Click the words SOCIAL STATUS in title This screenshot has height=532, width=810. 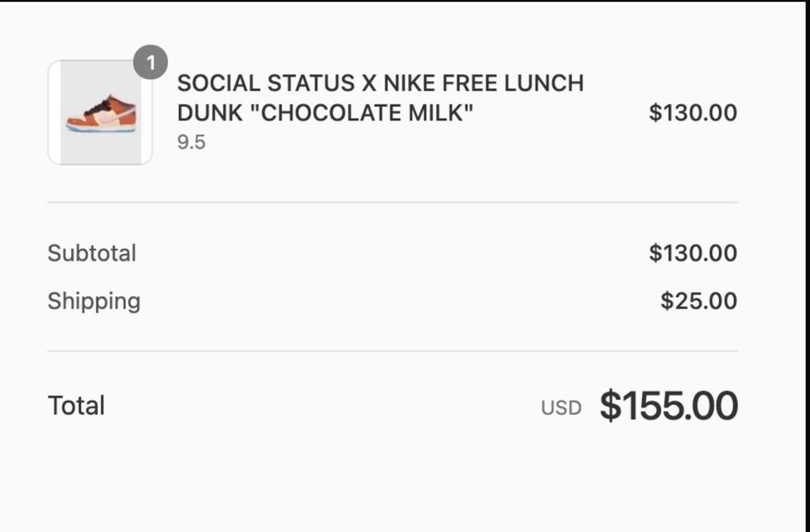click(x=266, y=83)
